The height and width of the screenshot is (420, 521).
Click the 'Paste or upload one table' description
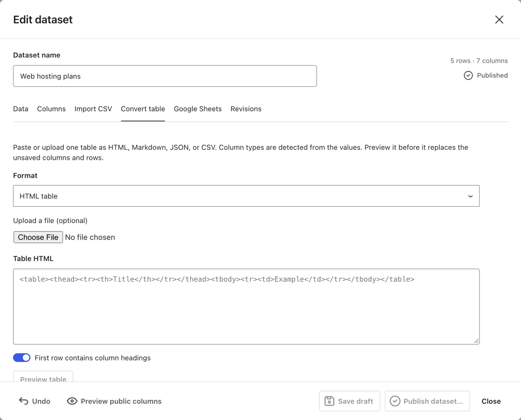point(241,152)
